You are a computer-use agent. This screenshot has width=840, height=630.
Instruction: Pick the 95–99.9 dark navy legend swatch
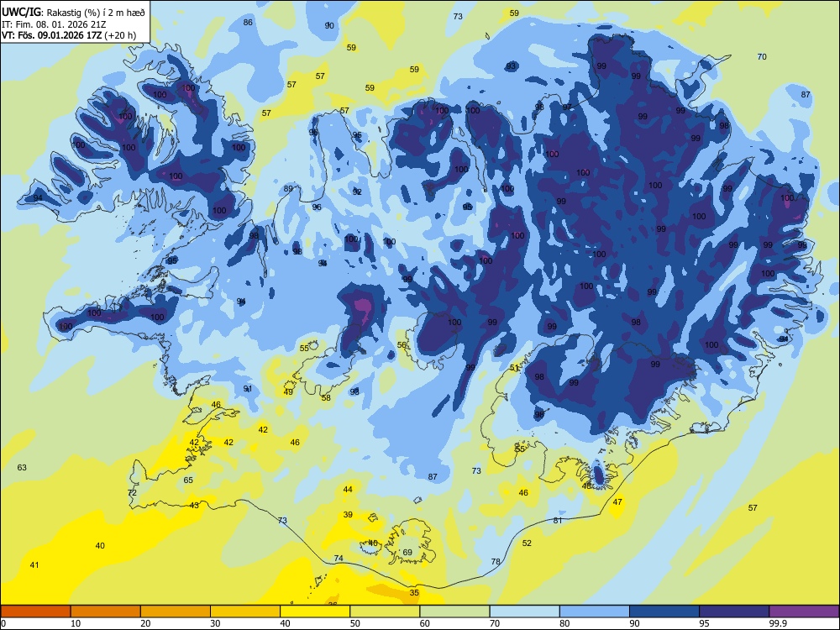pyautogui.click(x=734, y=612)
